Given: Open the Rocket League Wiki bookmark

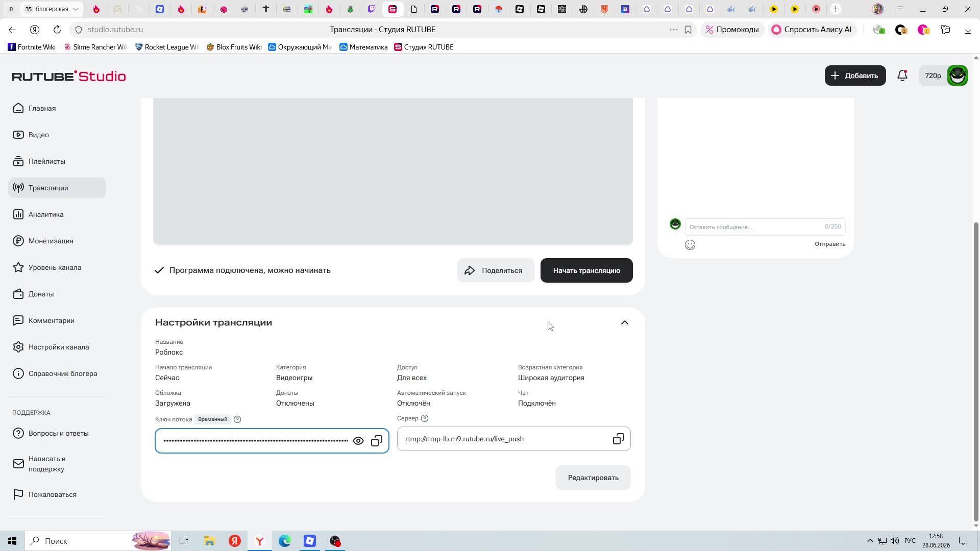Looking at the screenshot, I should [167, 47].
